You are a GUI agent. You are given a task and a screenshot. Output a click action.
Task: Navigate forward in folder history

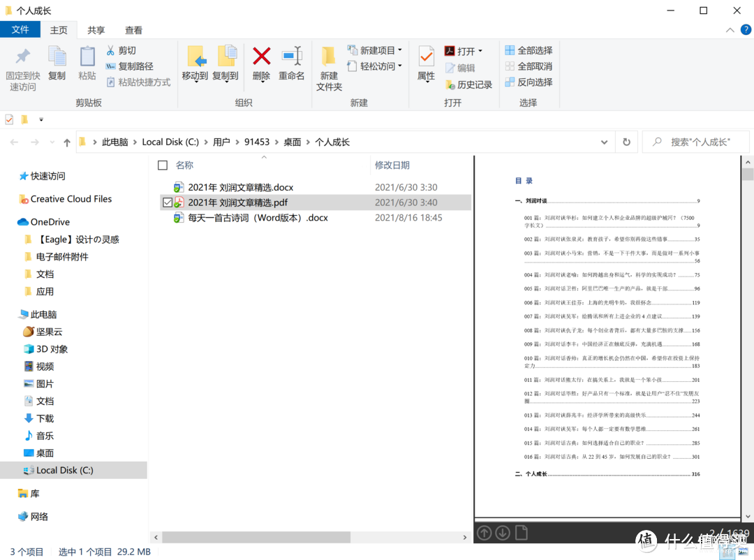pyautogui.click(x=35, y=142)
